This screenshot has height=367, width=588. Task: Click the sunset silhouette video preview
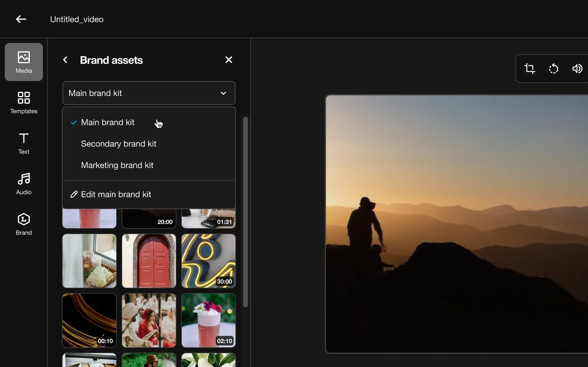click(x=457, y=224)
